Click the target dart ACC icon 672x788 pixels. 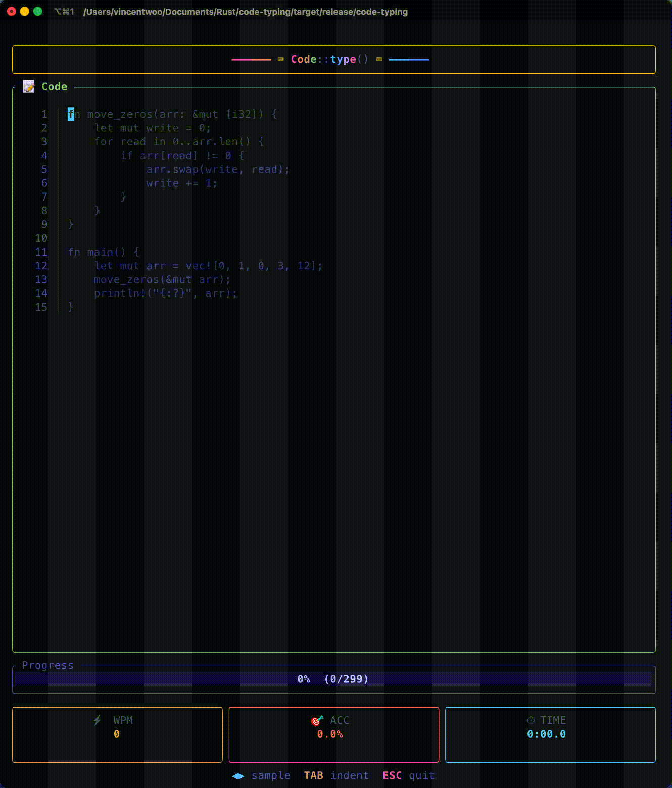pos(317,720)
